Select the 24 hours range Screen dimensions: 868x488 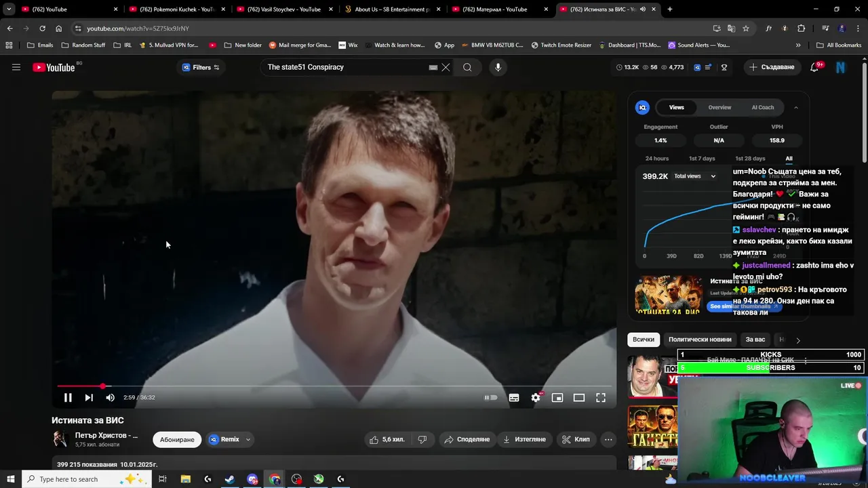657,159
